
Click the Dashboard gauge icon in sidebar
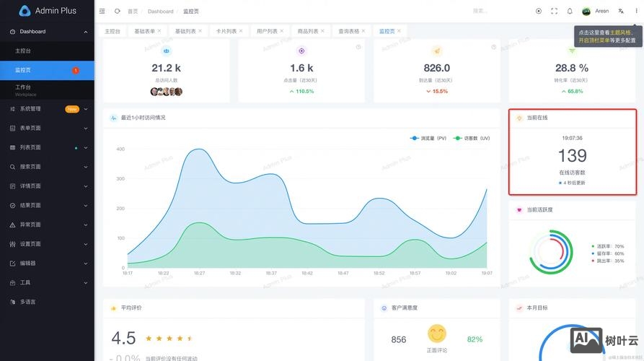(12, 32)
